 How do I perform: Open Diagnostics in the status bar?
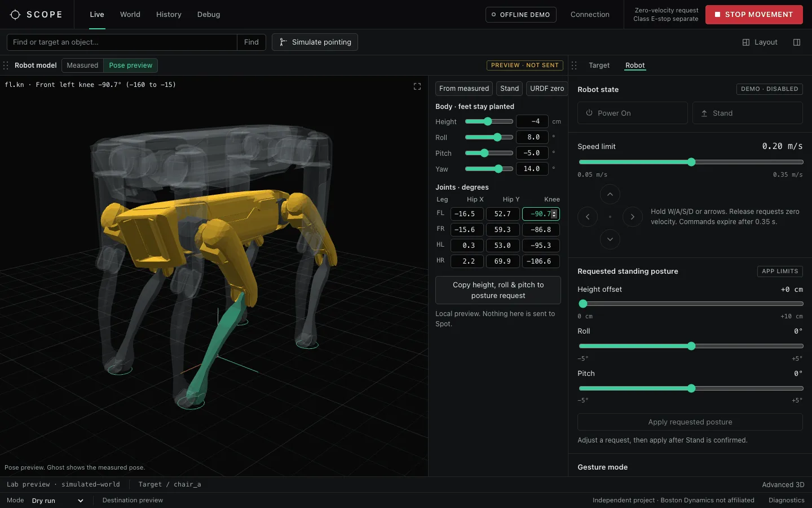(x=786, y=501)
